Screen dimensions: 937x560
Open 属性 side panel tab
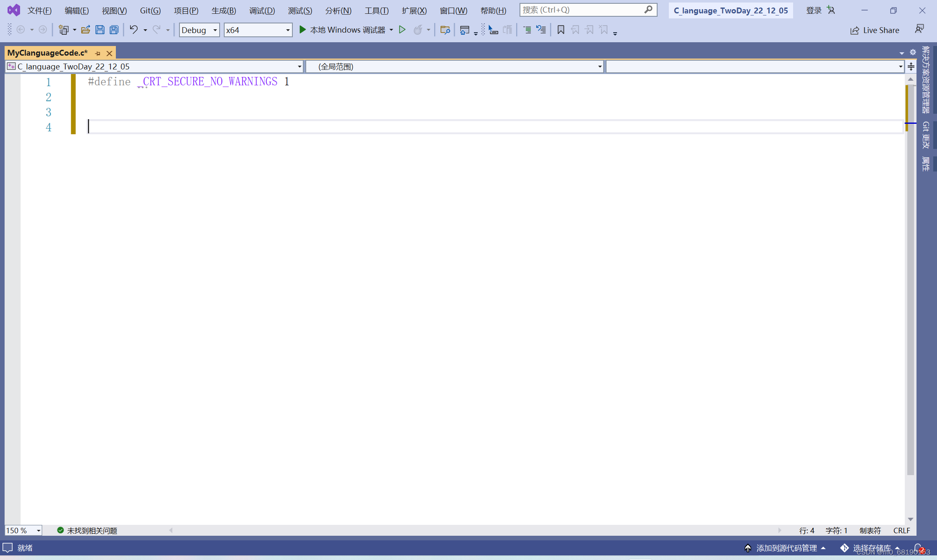[x=926, y=164]
